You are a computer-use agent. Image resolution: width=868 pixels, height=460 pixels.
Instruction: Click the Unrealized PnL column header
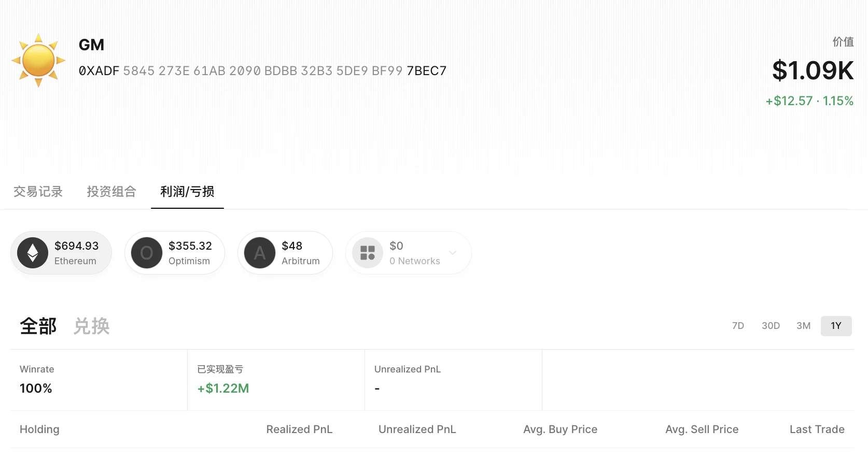tap(417, 429)
